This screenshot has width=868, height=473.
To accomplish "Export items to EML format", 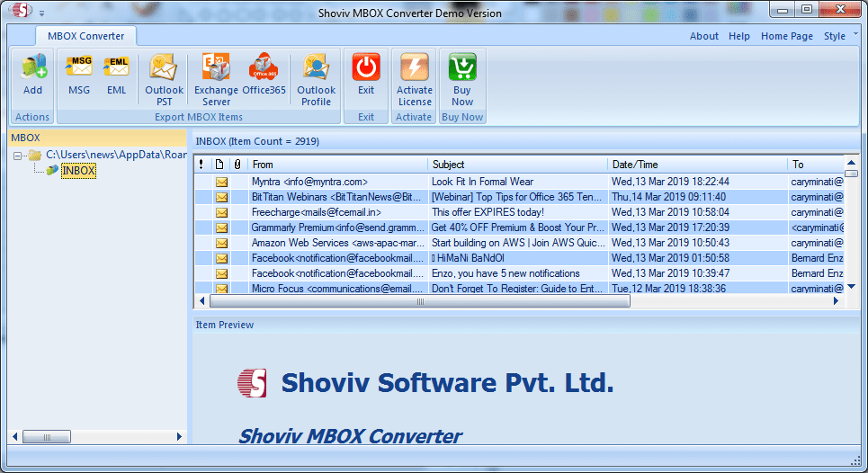I will coord(116,75).
